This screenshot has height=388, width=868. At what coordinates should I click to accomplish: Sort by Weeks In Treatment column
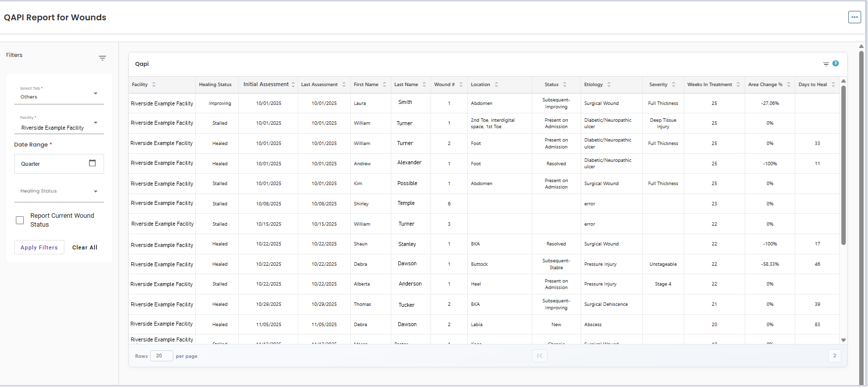[x=738, y=85]
